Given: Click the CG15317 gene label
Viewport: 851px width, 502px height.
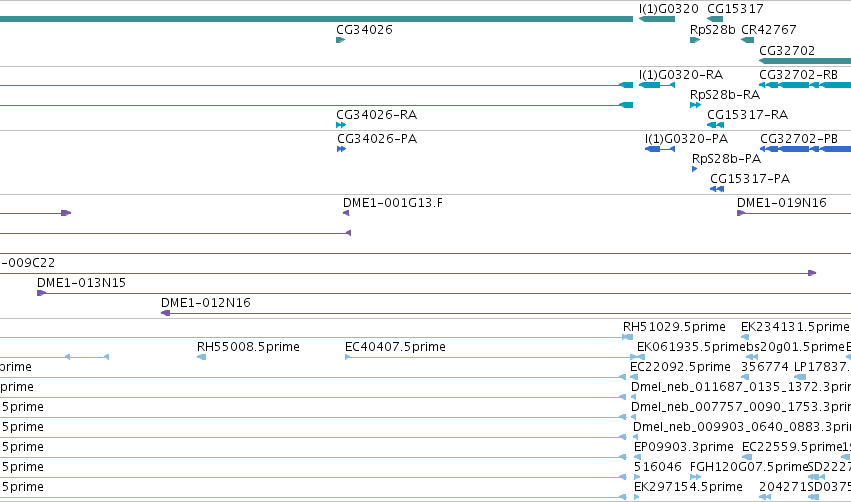Looking at the screenshot, I should tap(735, 9).
